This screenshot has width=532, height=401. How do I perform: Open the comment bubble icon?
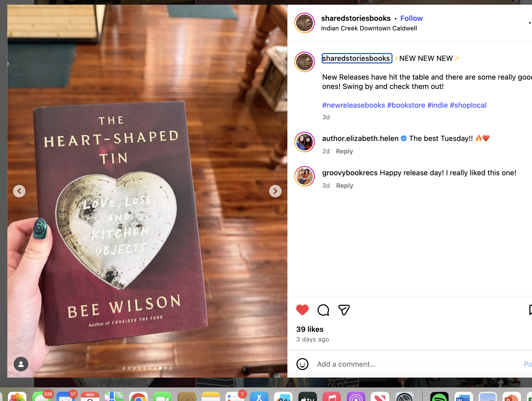pyautogui.click(x=323, y=310)
